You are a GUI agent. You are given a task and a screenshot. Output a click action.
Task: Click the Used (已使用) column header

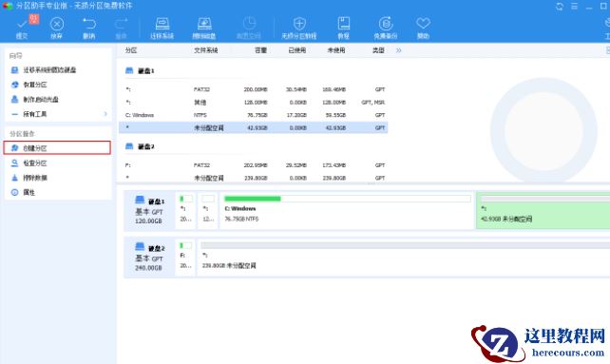click(297, 50)
